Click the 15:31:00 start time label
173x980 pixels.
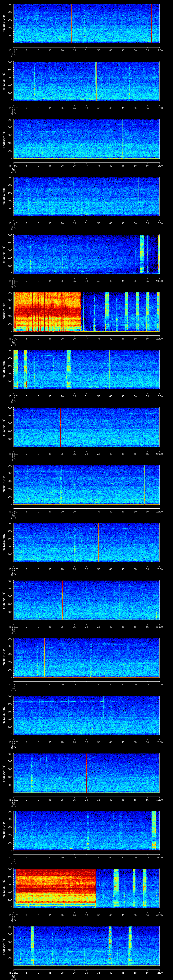coord(14,915)
